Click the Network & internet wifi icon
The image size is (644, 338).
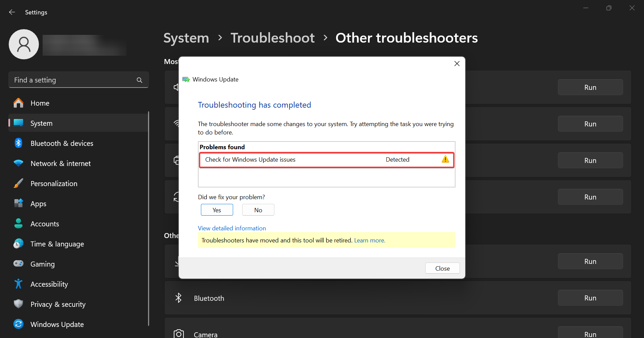18,163
